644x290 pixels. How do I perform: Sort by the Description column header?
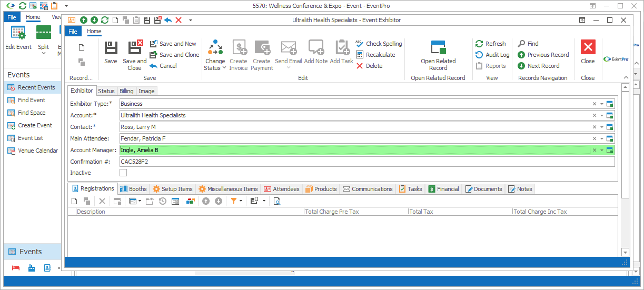pos(190,212)
